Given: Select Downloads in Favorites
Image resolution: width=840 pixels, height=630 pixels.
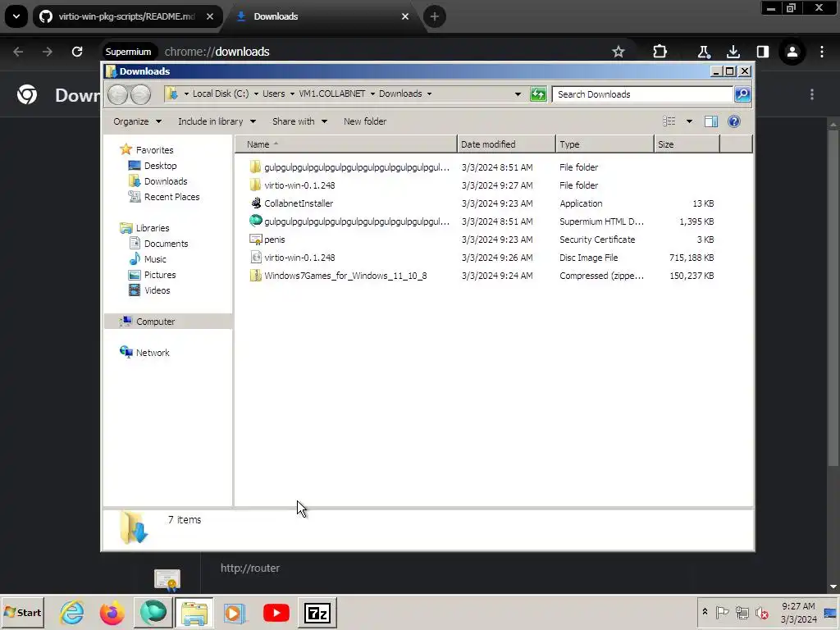Looking at the screenshot, I should click(166, 181).
